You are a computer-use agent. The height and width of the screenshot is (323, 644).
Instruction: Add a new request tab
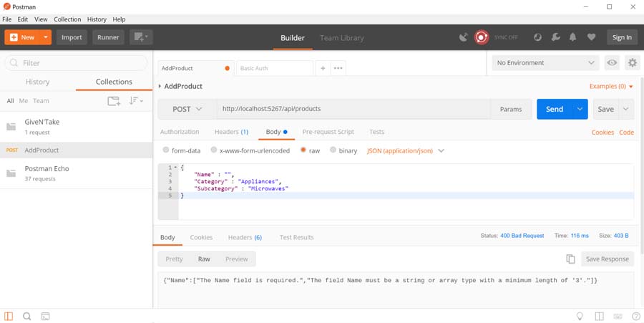pos(323,68)
